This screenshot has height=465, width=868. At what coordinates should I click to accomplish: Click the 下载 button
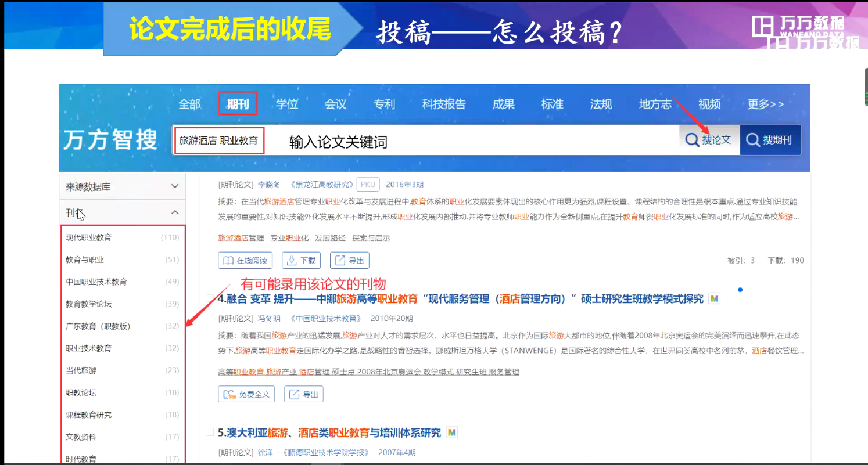click(301, 260)
